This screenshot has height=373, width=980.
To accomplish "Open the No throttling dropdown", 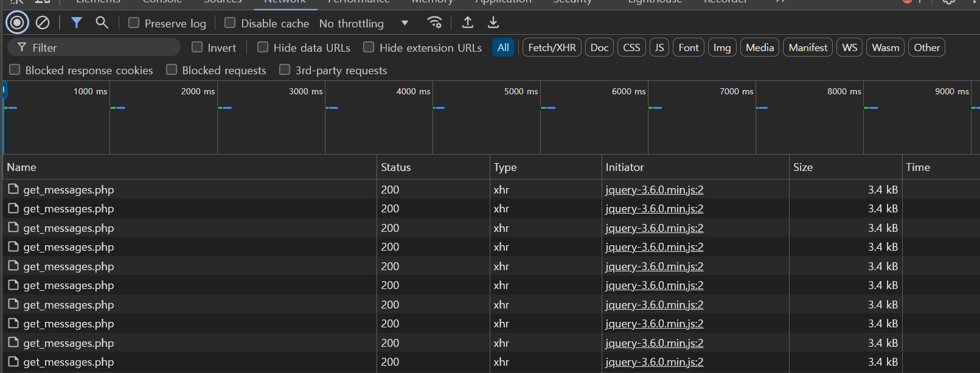I will coord(364,24).
